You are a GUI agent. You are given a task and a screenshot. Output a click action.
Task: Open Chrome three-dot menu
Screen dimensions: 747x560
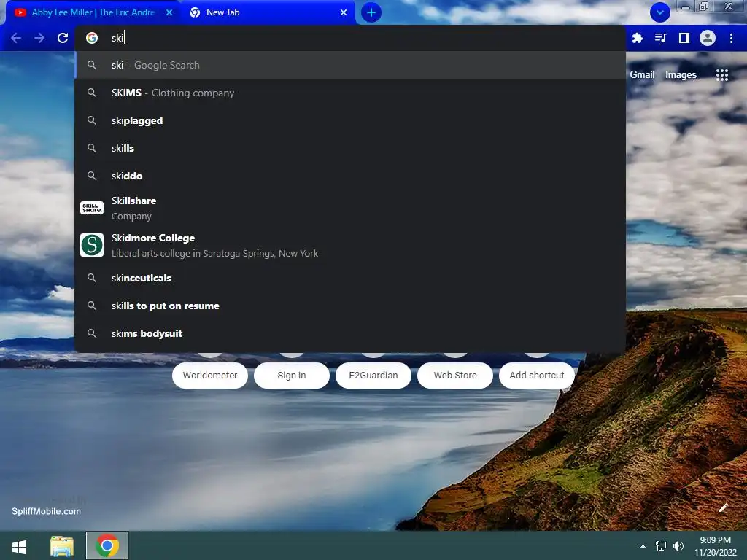tap(731, 38)
